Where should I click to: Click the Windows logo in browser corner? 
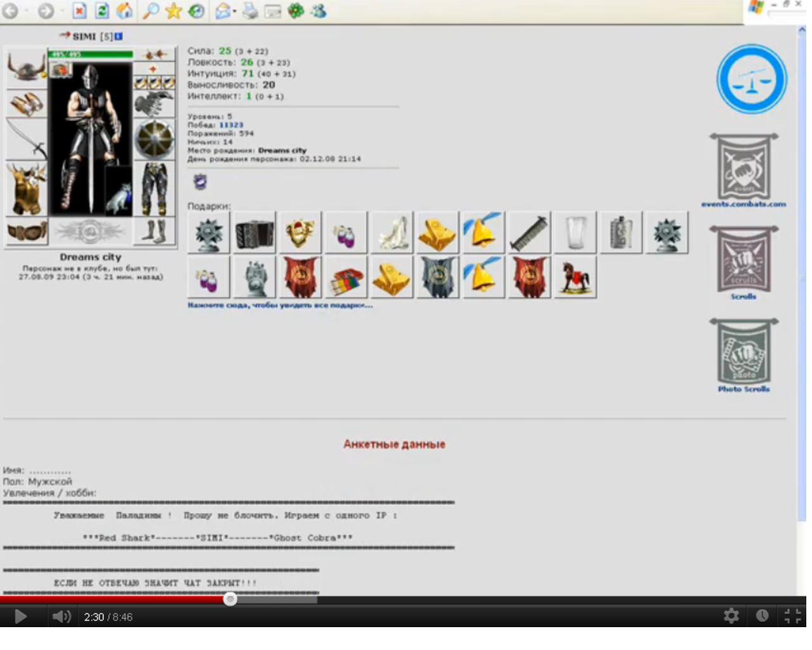click(756, 8)
